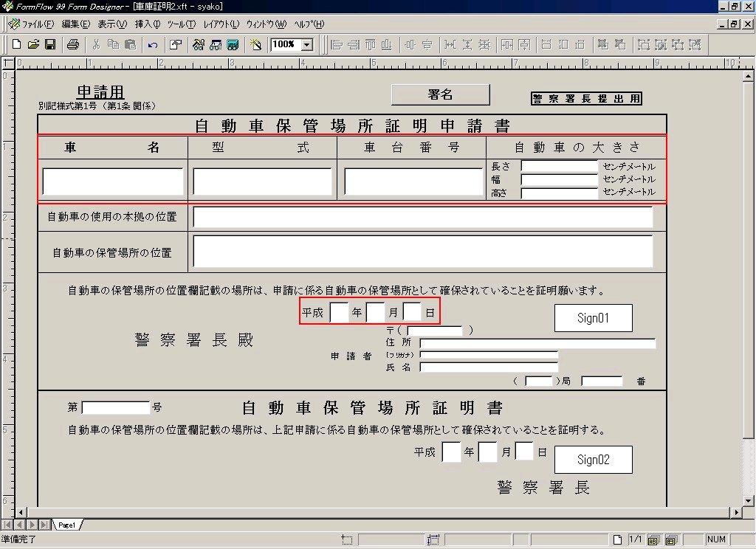This screenshot has width=756, height=549.
Task: Select the 警察署長提出用 label box
Action: (x=586, y=99)
